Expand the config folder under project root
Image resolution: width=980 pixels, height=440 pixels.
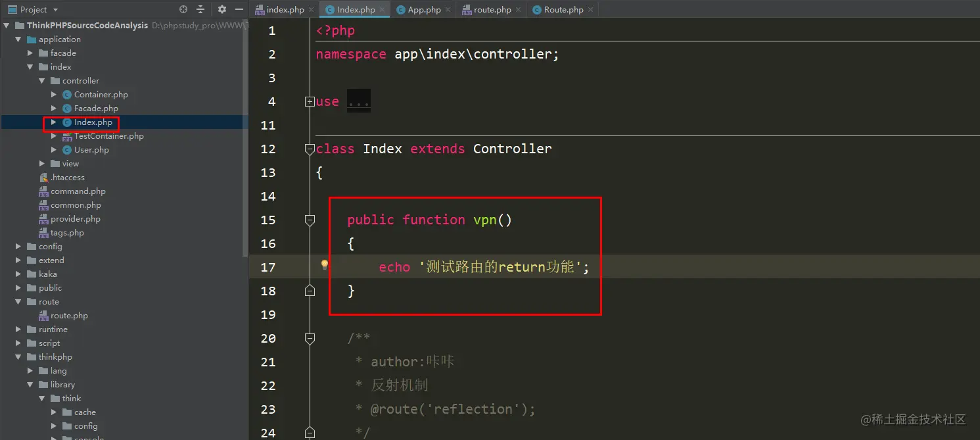click(x=18, y=247)
